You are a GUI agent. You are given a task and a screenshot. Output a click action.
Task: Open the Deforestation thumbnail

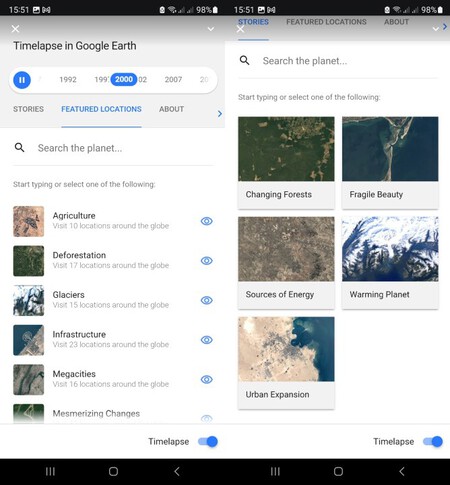tap(29, 261)
